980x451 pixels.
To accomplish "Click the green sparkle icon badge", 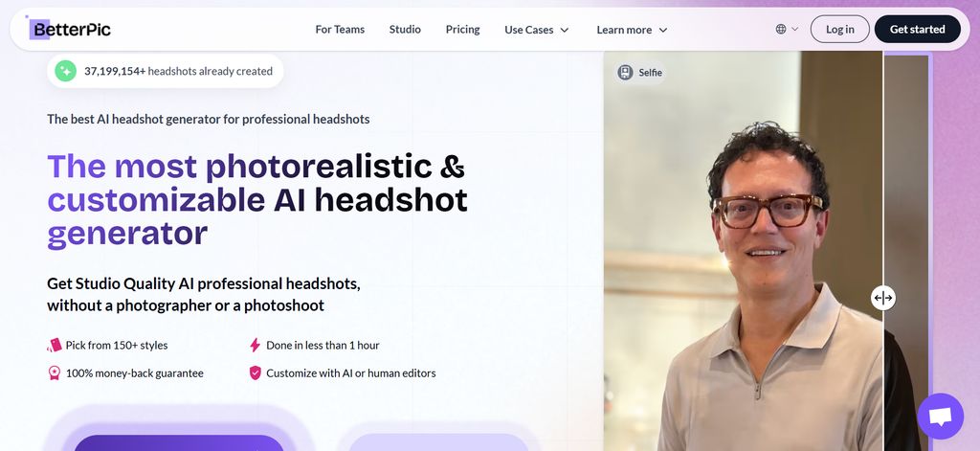I will tap(66, 71).
